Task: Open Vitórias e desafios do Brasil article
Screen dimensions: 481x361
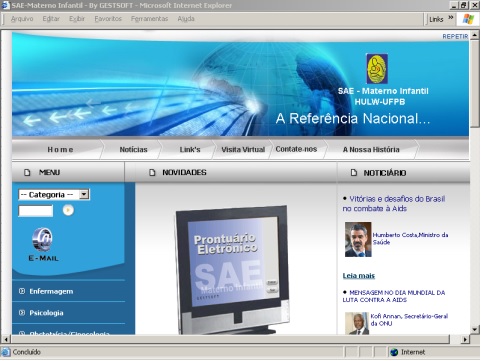Action: point(394,203)
